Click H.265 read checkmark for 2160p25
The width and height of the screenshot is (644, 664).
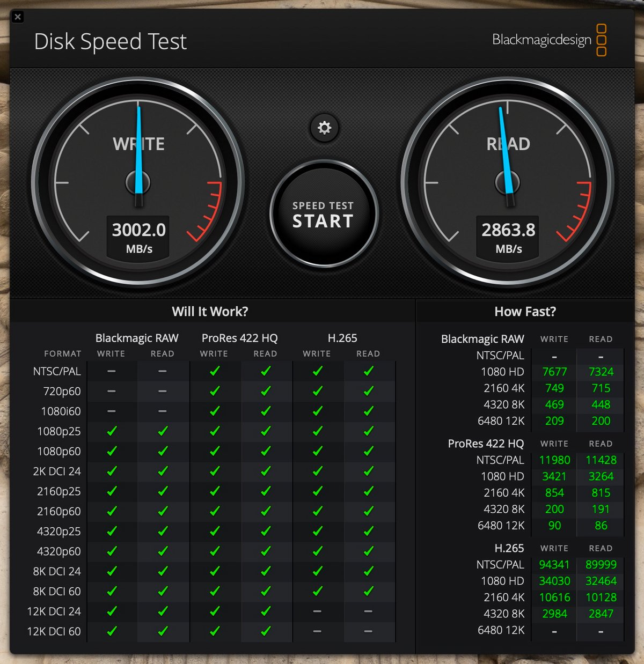(368, 491)
